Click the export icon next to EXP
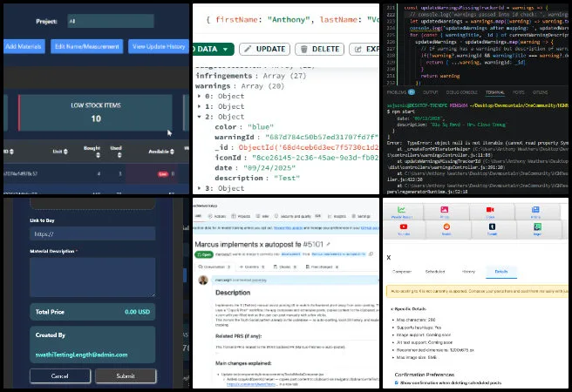 pyautogui.click(x=357, y=49)
